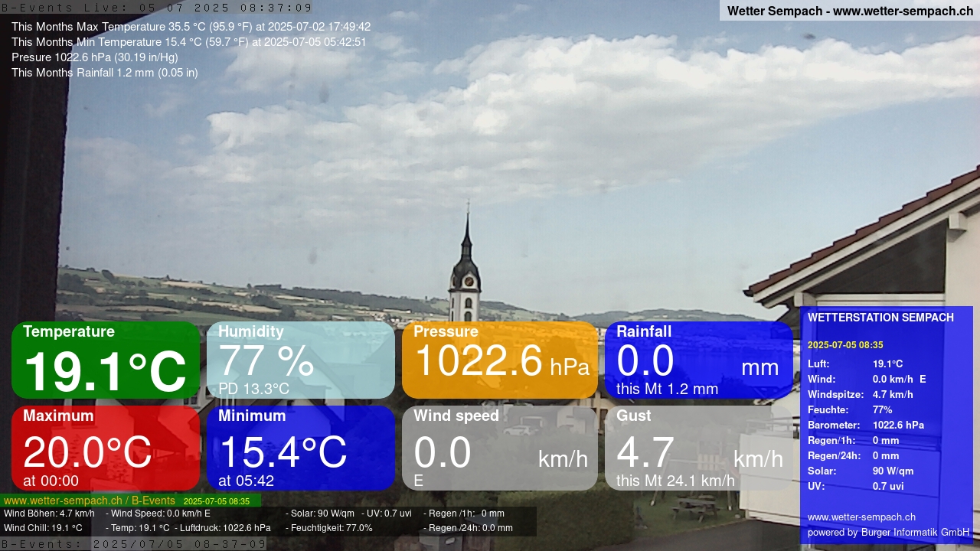
Task: Click 'PD 13.3°C' in the Humidity tile
Action: [x=253, y=389]
